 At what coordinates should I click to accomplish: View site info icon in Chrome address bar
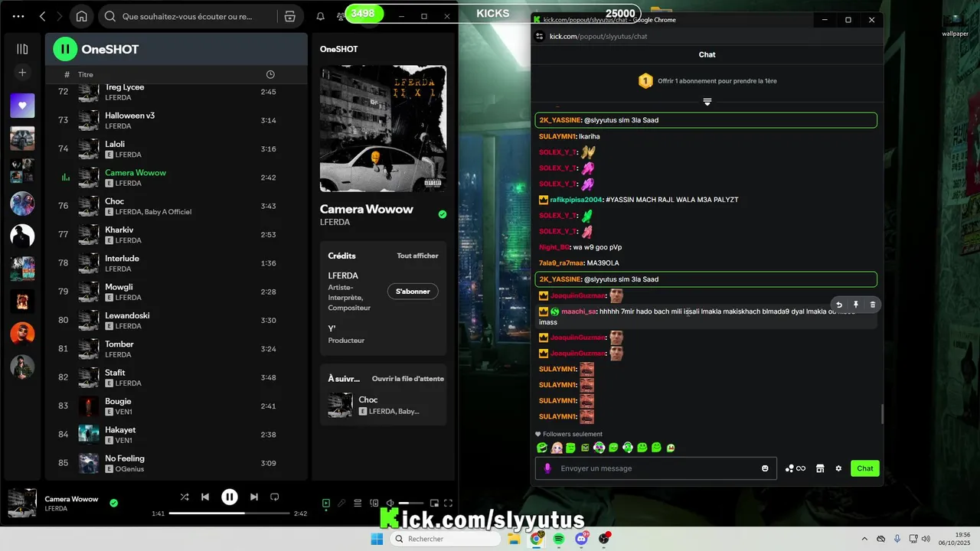click(540, 36)
